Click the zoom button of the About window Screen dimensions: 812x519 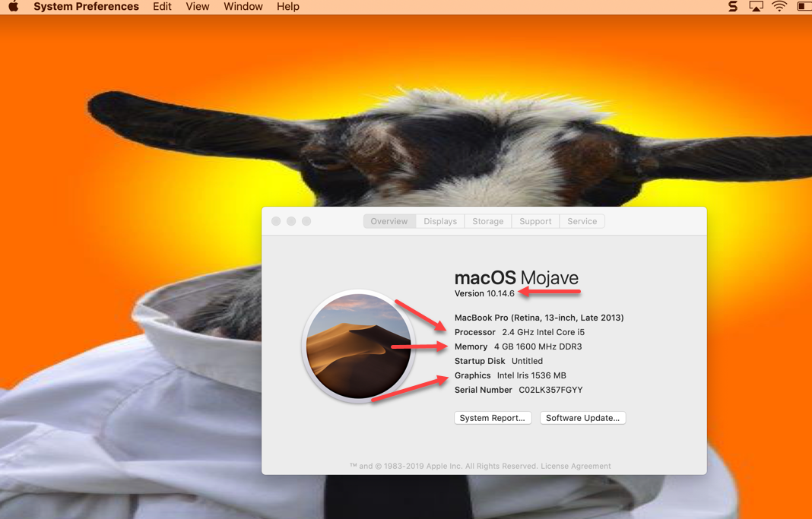tap(306, 221)
